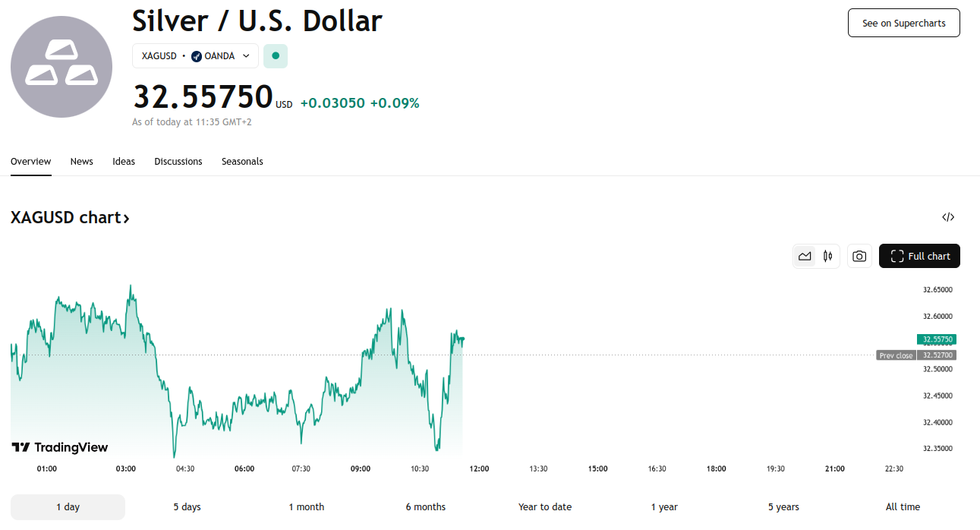Choose the All time range
The width and height of the screenshot is (980, 530).
pyautogui.click(x=903, y=507)
